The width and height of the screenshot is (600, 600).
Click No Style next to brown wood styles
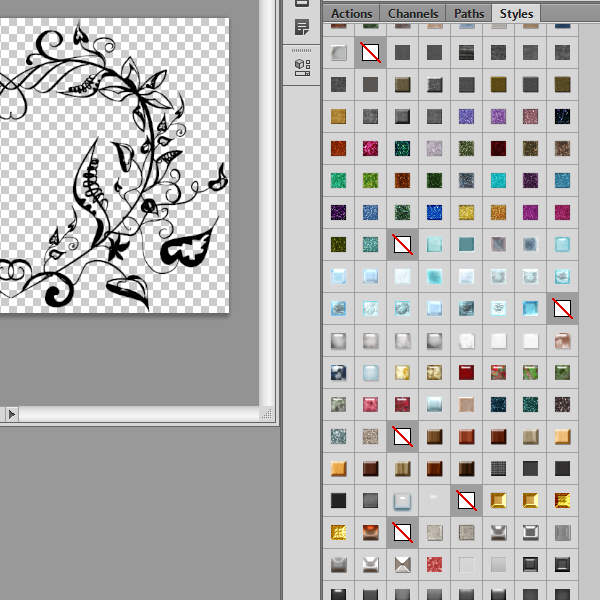coord(402,437)
